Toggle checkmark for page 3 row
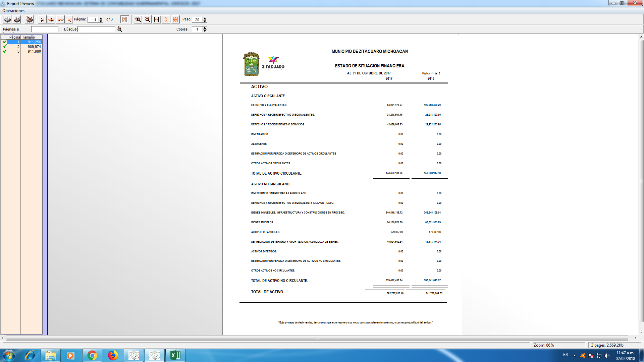This screenshot has height=362, width=644. coord(5,51)
